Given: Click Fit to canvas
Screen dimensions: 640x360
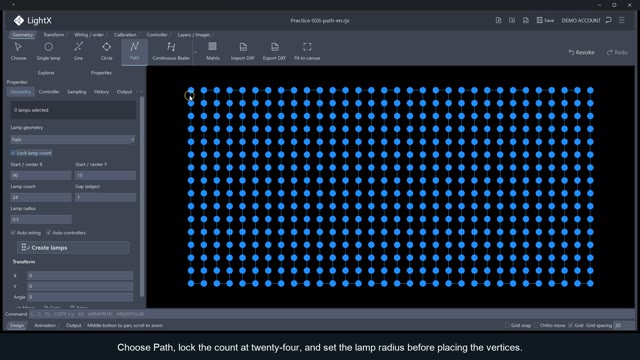Looking at the screenshot, I should (x=307, y=51).
